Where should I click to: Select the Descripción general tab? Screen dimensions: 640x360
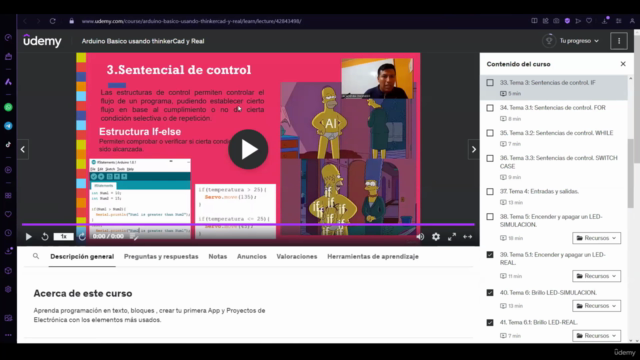coord(82,256)
